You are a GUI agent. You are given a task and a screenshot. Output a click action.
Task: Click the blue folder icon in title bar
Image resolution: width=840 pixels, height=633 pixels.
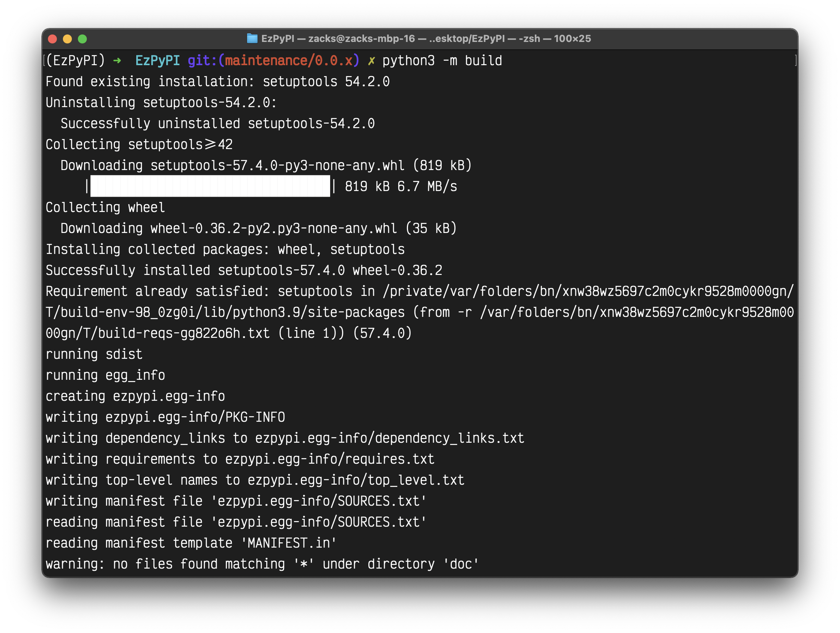coord(252,38)
